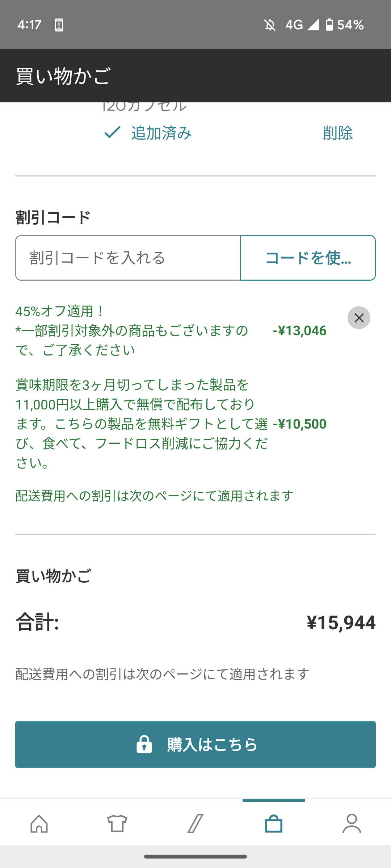The image size is (391, 868).
Task: Open the account profile tab icon
Action: point(352,824)
